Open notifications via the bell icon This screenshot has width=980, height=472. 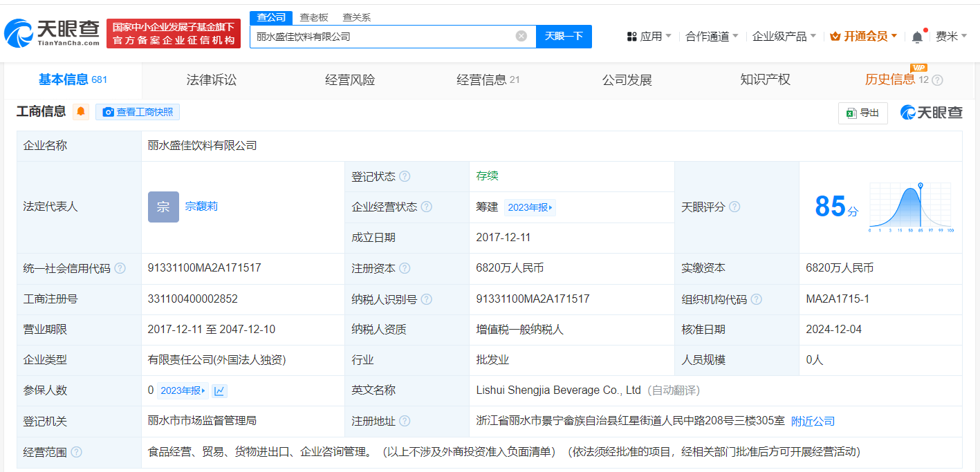(x=917, y=37)
